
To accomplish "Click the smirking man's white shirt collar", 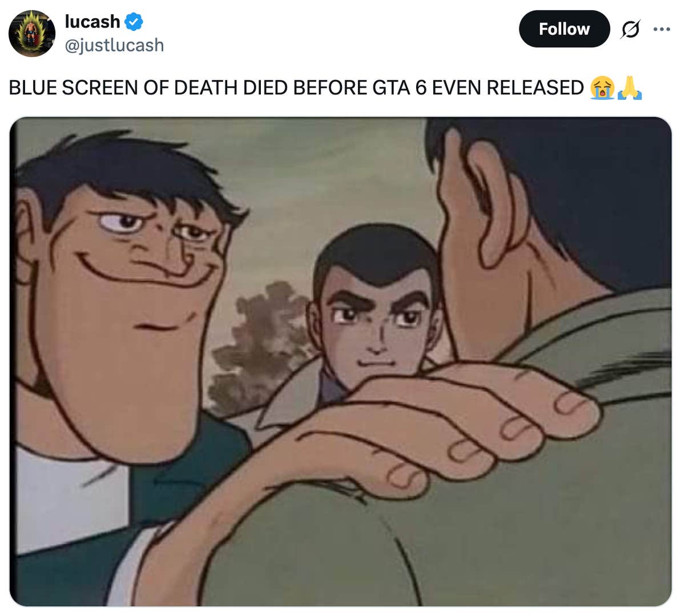I will click(x=68, y=497).
